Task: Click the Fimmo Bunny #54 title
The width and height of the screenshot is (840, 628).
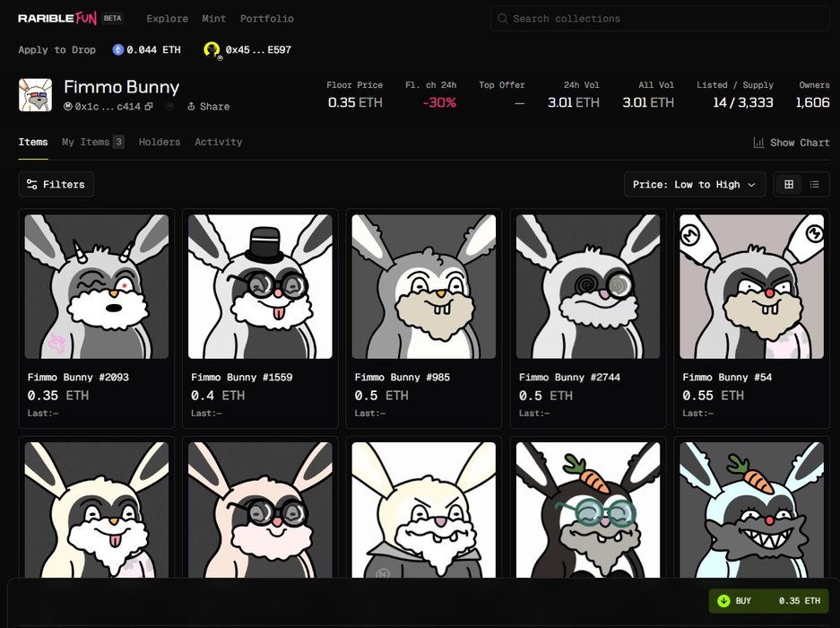Action: (727, 377)
